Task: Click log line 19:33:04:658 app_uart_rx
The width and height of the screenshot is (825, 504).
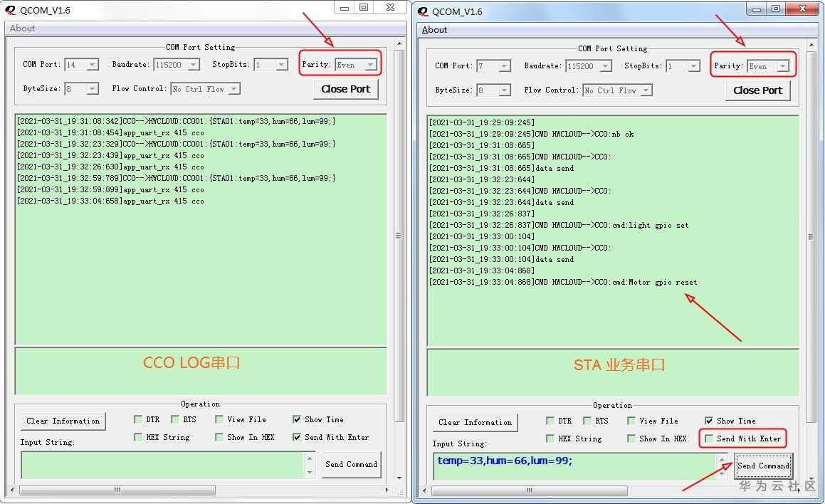Action: click(110, 201)
